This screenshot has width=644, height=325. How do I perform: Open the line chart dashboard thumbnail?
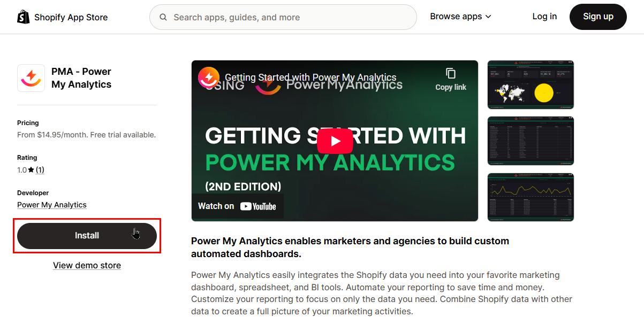(x=531, y=197)
